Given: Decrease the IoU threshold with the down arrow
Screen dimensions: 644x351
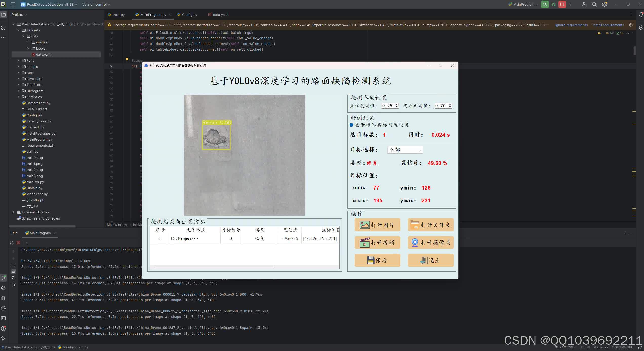Looking at the screenshot, I should click(450, 107).
